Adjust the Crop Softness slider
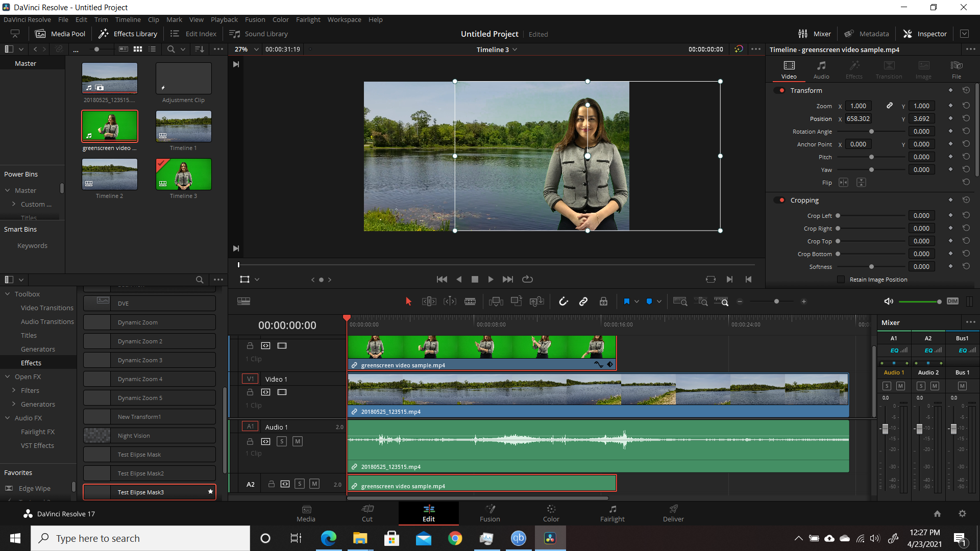This screenshot has height=551, width=980. pos(871,267)
